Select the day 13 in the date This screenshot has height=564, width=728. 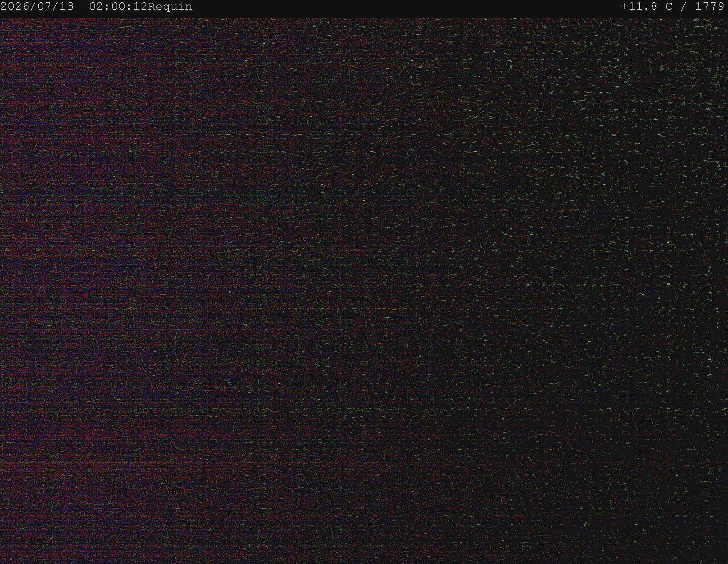(x=67, y=7)
